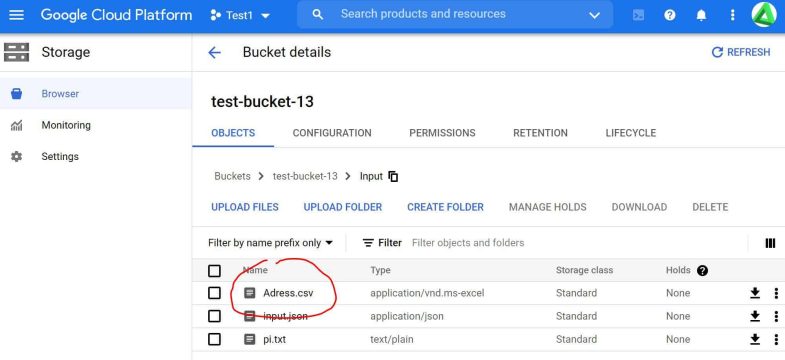
Task: Tick the checkbox for input.json
Action: [214, 316]
